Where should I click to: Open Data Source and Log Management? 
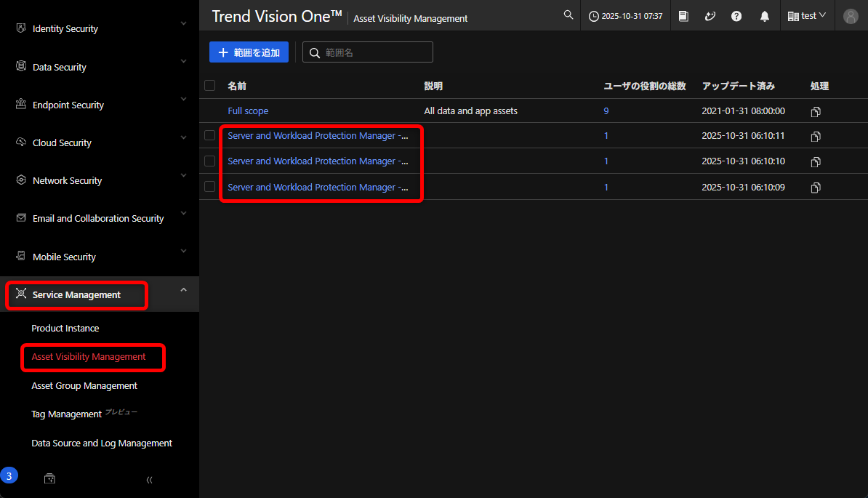(102, 443)
